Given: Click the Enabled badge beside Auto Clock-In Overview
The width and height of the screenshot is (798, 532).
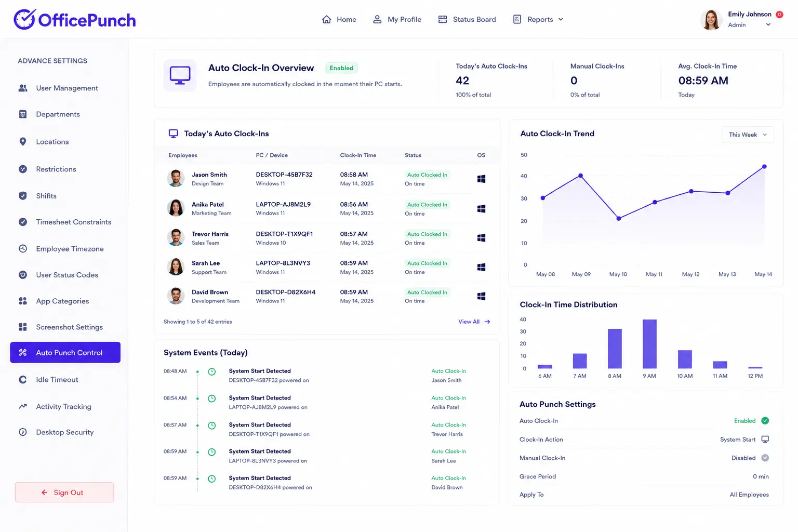Looking at the screenshot, I should (341, 68).
